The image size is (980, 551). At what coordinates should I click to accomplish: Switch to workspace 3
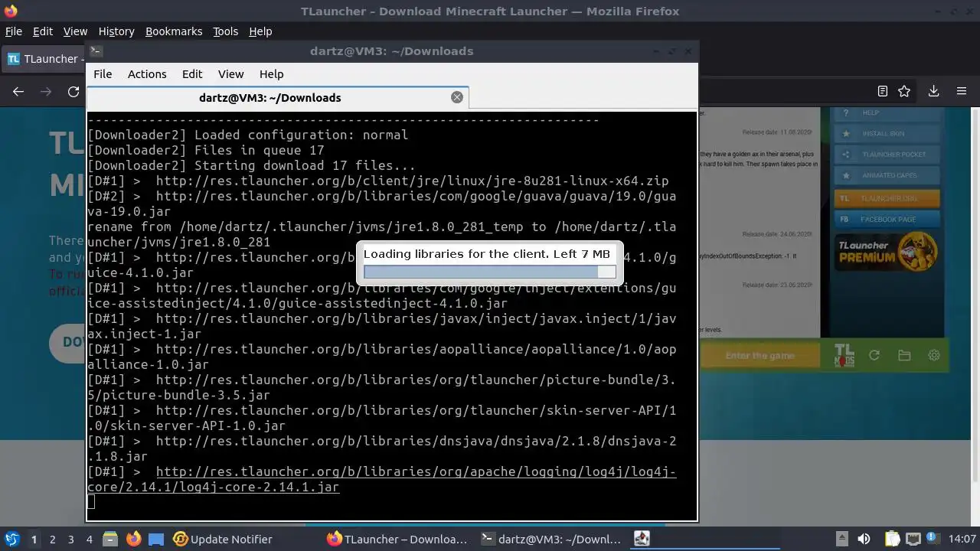70,540
